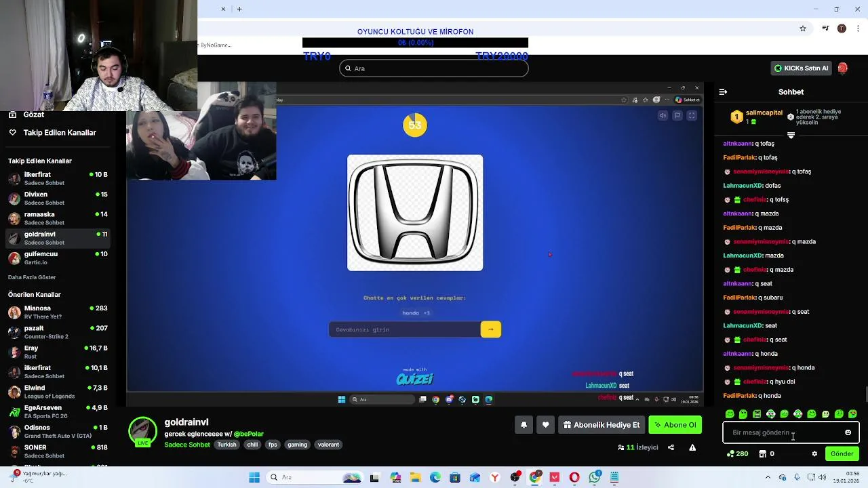This screenshot has width=868, height=488.
Task: Open Elwind League of Legends channel
Action: (58, 392)
